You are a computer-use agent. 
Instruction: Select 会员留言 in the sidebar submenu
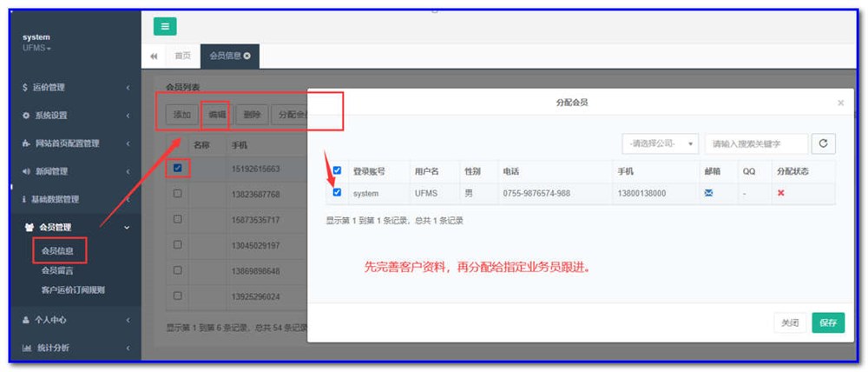click(57, 270)
